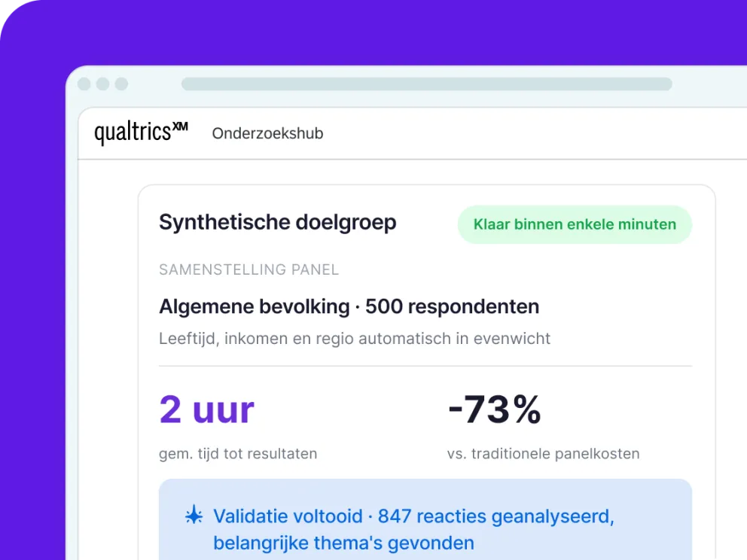Click 'gem. tijd tot resultaten' caption
The image size is (747, 560).
tap(238, 454)
